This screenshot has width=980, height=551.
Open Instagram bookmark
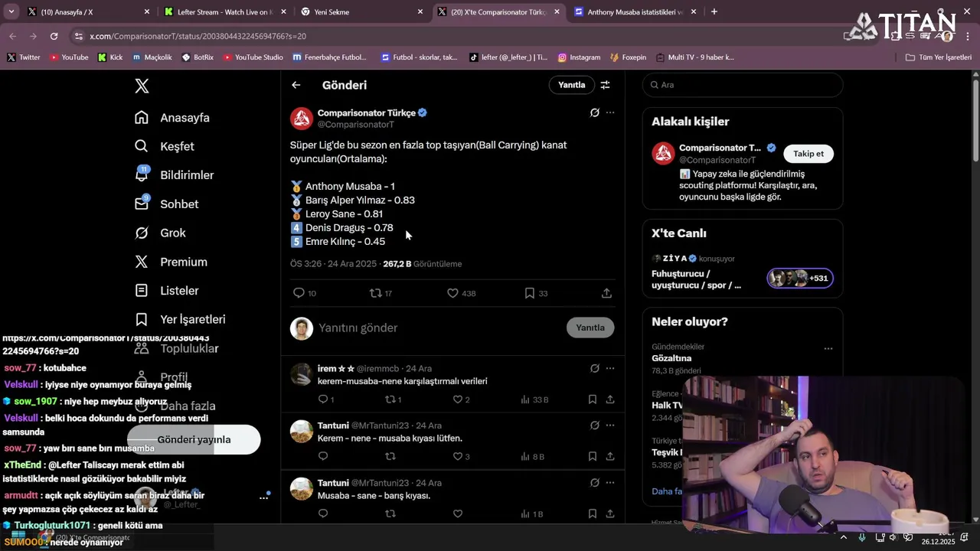click(x=579, y=57)
